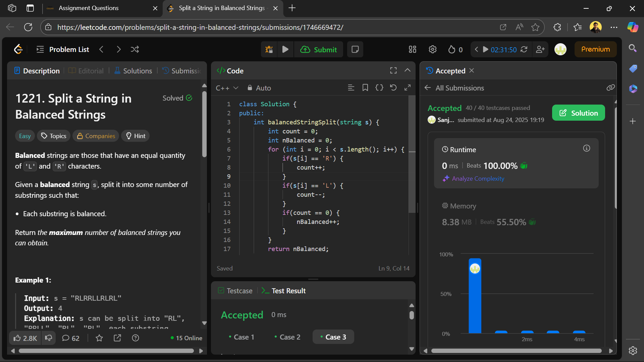Pick a random problem shuffle icon
The height and width of the screenshot is (362, 644).
(x=135, y=50)
